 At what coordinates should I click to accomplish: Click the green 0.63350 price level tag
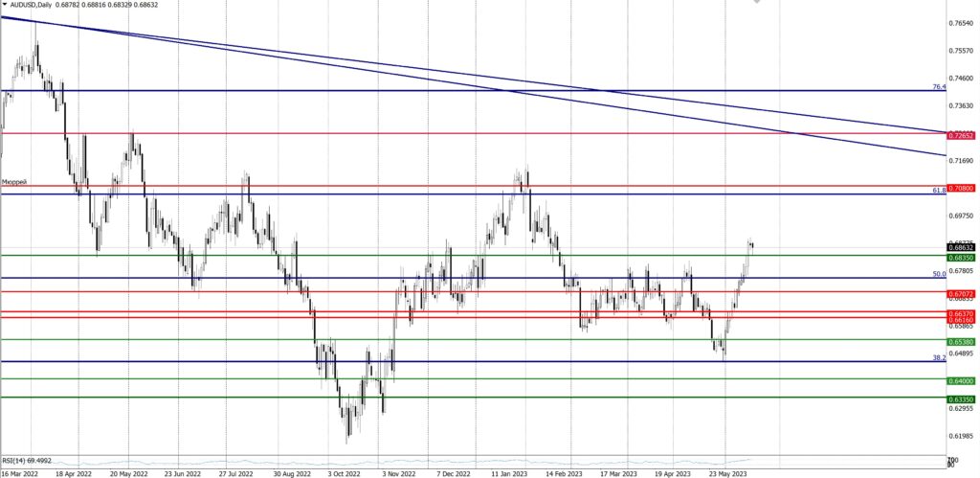pos(961,398)
